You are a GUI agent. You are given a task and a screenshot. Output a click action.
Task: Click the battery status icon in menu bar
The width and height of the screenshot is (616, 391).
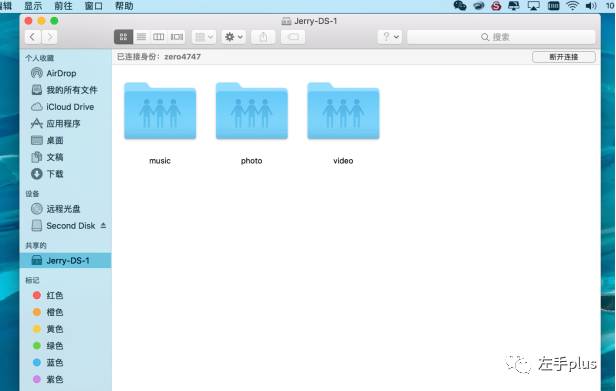(554, 6)
